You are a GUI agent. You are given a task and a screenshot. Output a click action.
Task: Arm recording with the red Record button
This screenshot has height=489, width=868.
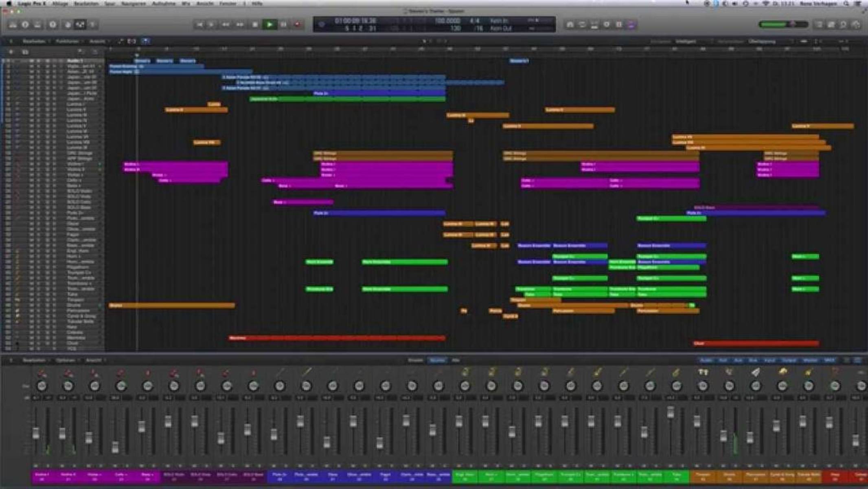pos(298,25)
